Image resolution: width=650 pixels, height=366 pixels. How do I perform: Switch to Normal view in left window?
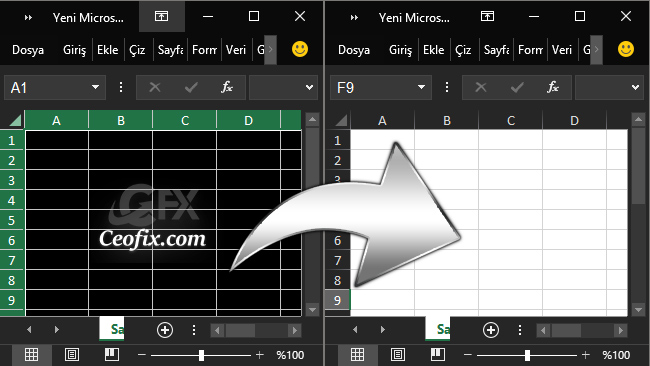pos(32,355)
